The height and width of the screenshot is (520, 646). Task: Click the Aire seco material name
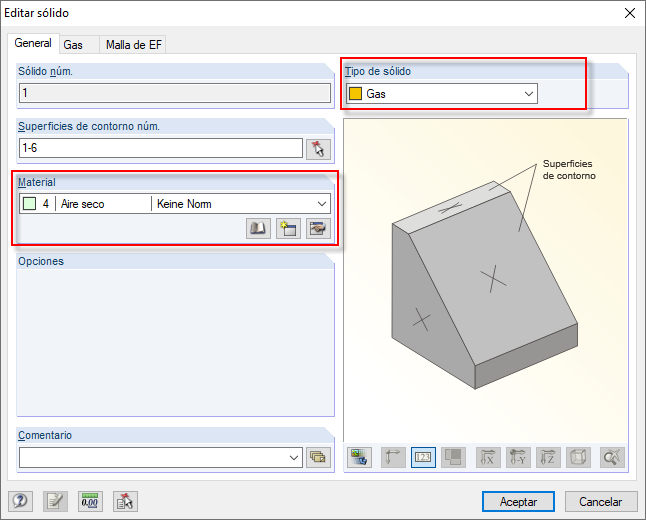pyautogui.click(x=82, y=204)
